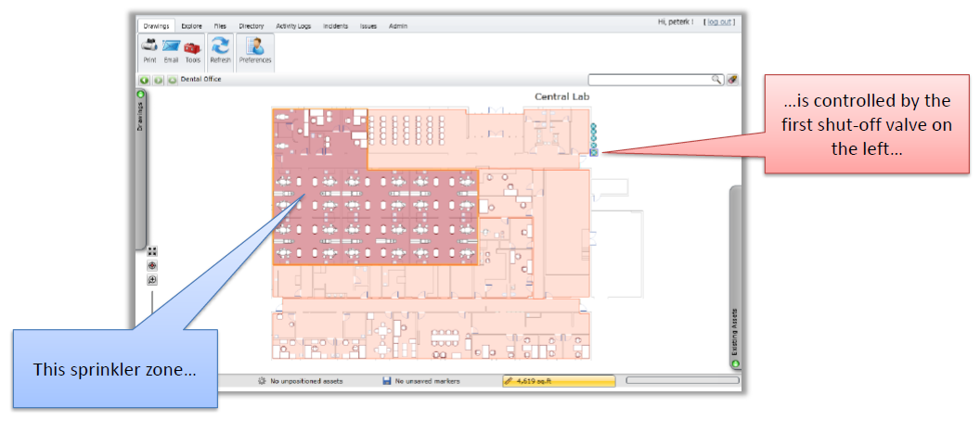This screenshot has width=980, height=421.
Task: Open the red Tools toolbox
Action: [192, 47]
